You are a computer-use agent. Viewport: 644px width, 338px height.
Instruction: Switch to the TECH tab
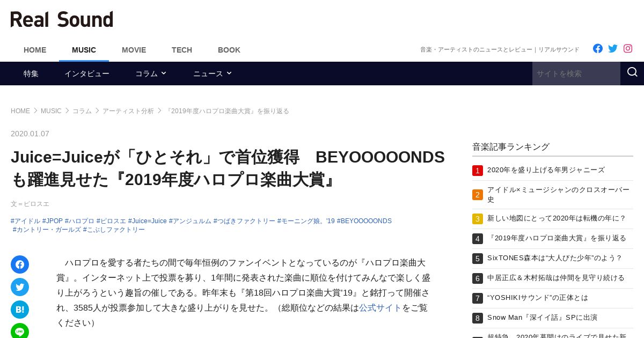[182, 50]
